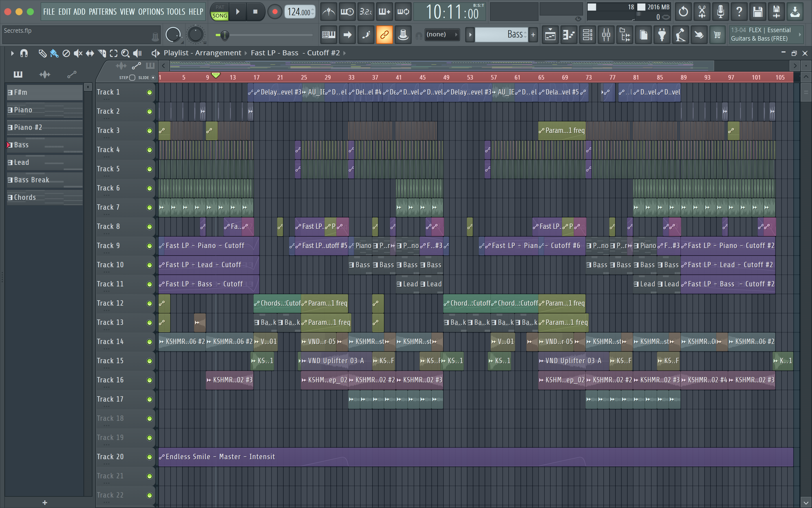This screenshot has width=812, height=508.
Task: Select the playback speaker tool in playlist
Action: 137,53
